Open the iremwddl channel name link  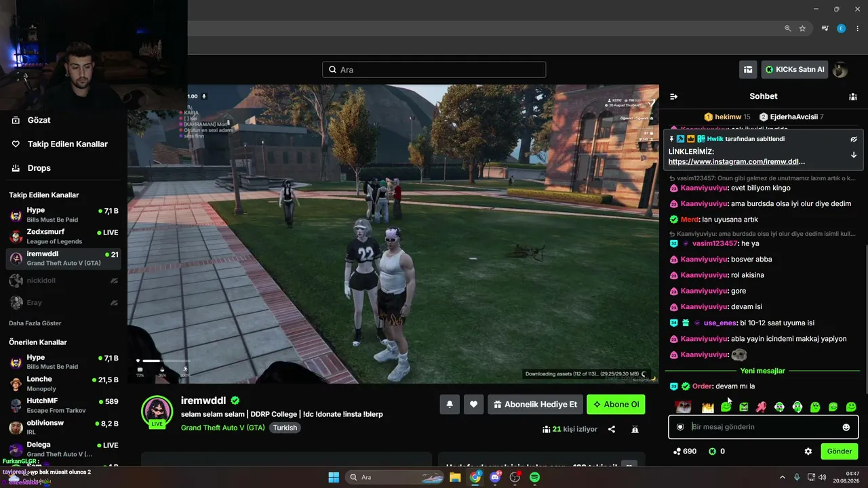coord(204,400)
